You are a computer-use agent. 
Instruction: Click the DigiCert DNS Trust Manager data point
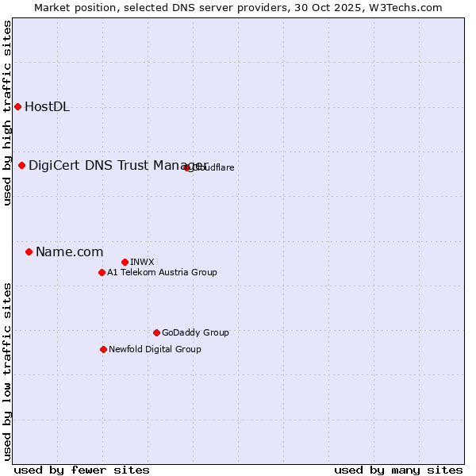22,165
